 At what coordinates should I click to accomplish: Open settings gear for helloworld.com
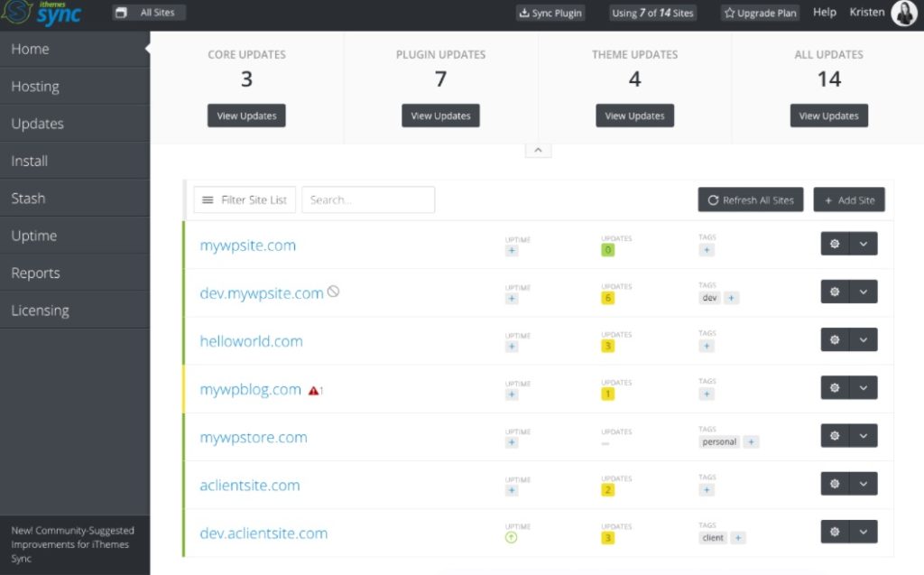835,340
